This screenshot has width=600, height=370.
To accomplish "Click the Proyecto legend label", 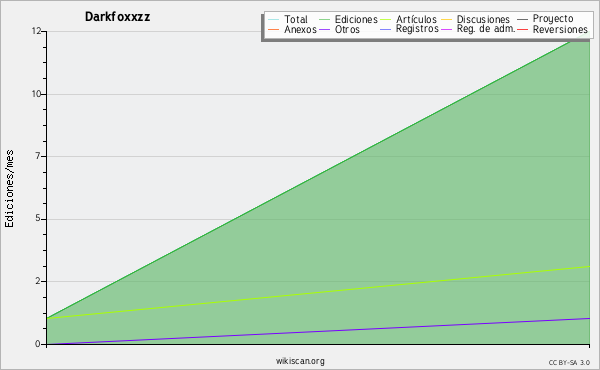I will (553, 19).
